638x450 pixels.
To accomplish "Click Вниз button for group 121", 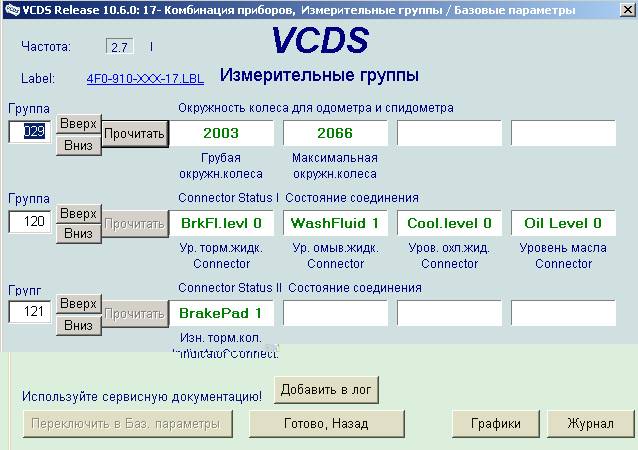I will coord(79,325).
